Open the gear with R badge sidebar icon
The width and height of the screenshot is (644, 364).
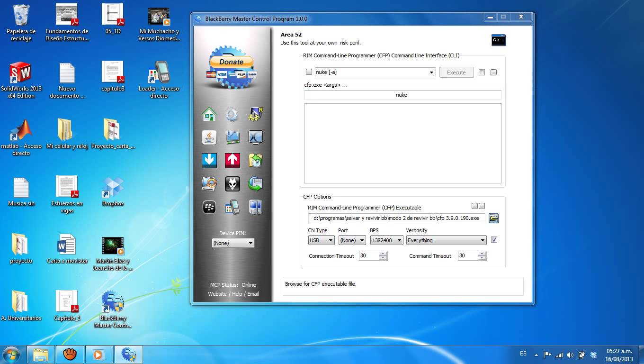click(x=255, y=114)
